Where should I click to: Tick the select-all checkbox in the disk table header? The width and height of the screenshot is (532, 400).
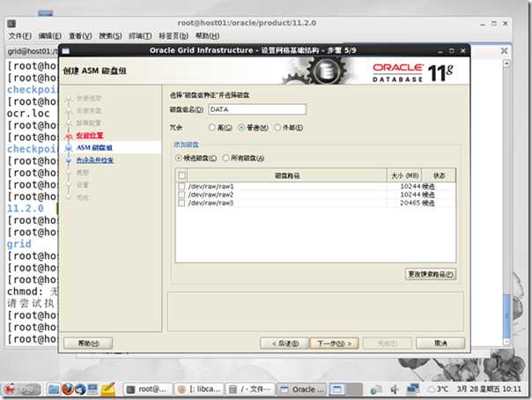click(181, 175)
